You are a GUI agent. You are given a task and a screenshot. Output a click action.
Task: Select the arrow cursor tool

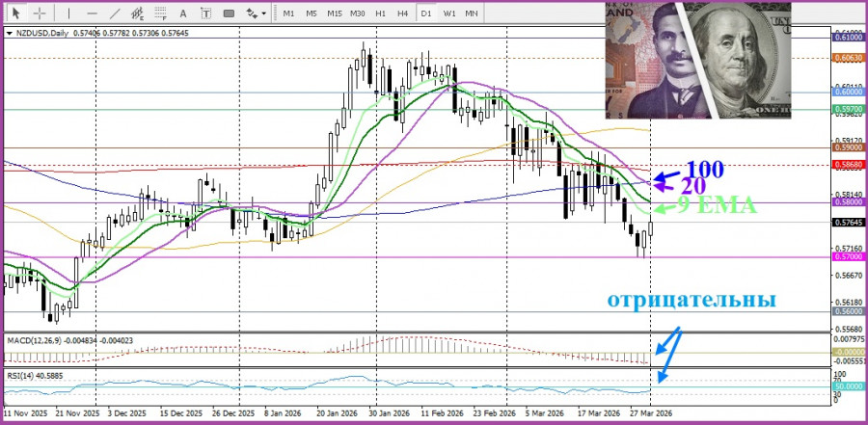pyautogui.click(x=16, y=13)
